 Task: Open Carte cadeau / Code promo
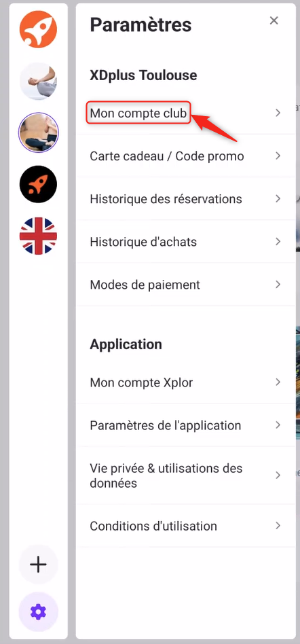185,156
